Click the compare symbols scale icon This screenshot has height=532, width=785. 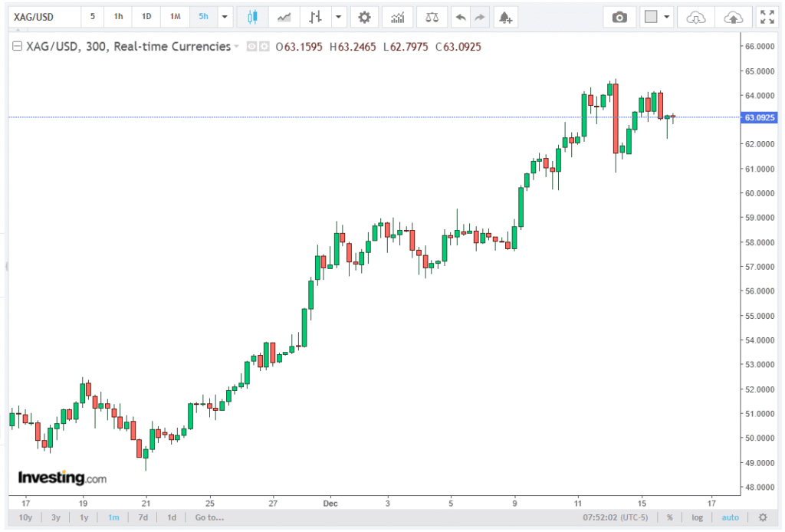(432, 17)
